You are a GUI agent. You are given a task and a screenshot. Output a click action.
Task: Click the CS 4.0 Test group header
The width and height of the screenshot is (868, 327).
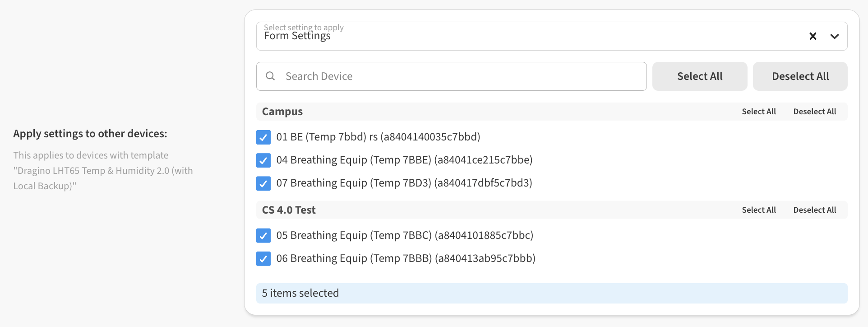tap(289, 210)
